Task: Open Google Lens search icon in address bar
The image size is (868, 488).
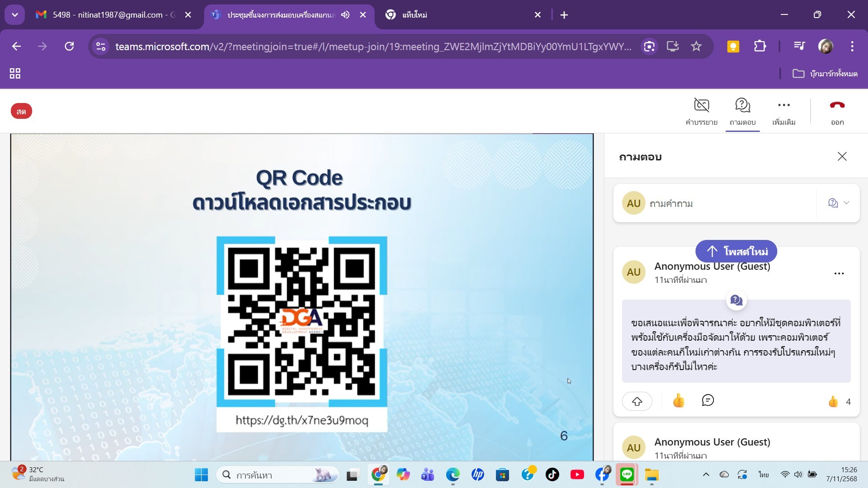Action: tap(649, 46)
